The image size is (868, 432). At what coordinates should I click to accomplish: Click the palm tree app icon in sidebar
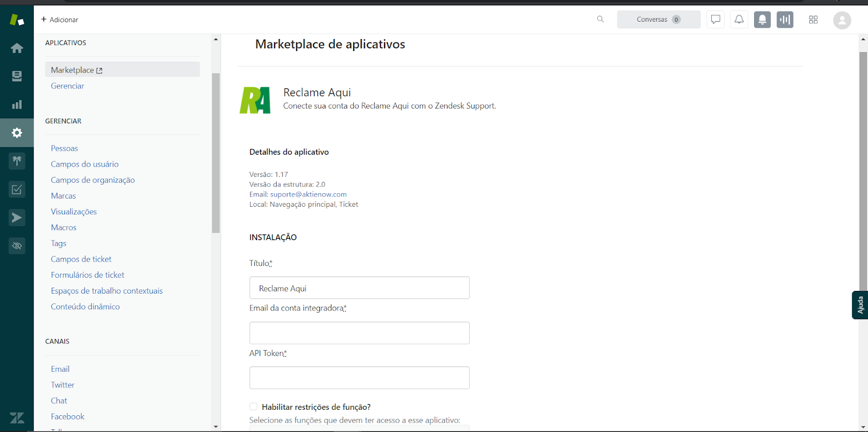tap(17, 161)
